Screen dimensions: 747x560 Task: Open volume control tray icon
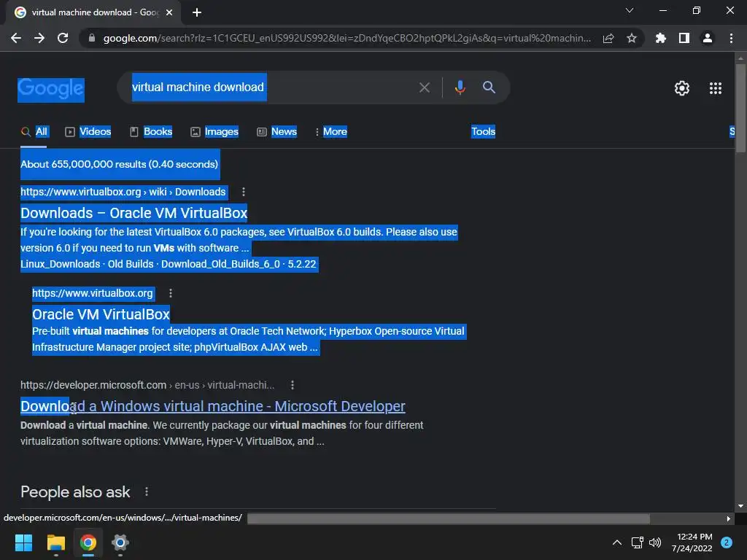[655, 542]
